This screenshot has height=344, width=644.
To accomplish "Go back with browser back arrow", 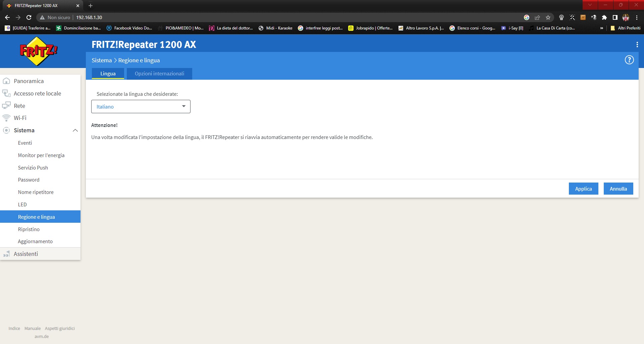I will pyautogui.click(x=7, y=17).
